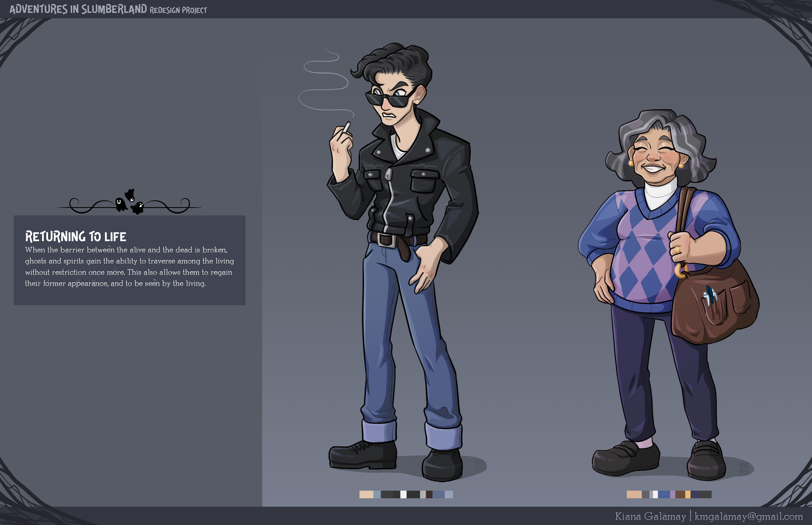The width and height of the screenshot is (812, 525).
Task: Pick the lavender swatch in grandmother's palette
Action: click(673, 494)
